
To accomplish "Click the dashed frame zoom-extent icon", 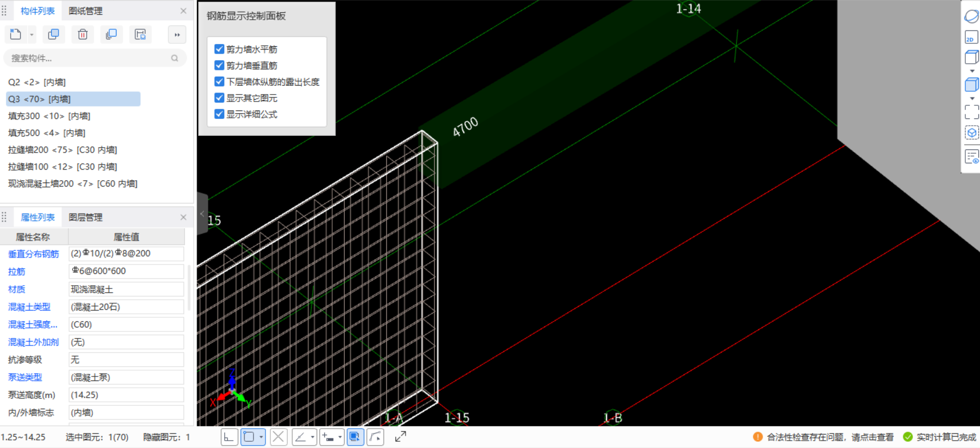I will (972, 112).
